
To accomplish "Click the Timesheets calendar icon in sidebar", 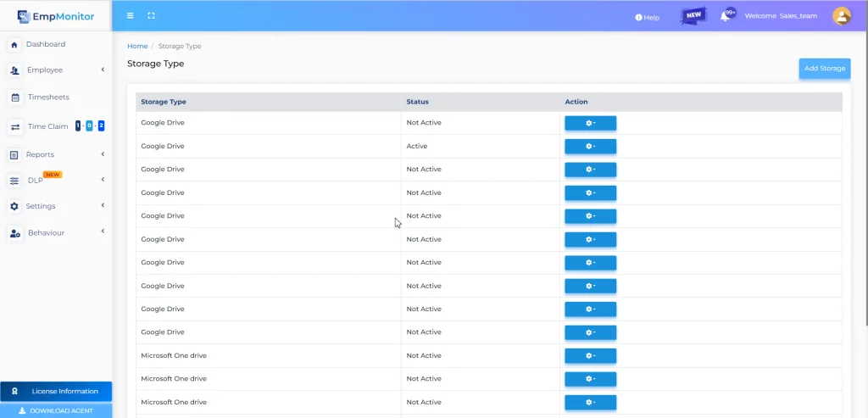I will [14, 98].
